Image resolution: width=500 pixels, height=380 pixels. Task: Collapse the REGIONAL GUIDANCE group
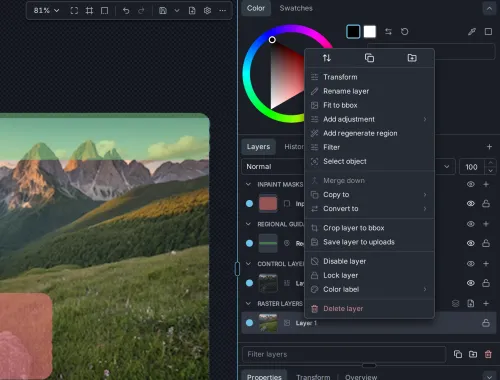[x=248, y=224]
